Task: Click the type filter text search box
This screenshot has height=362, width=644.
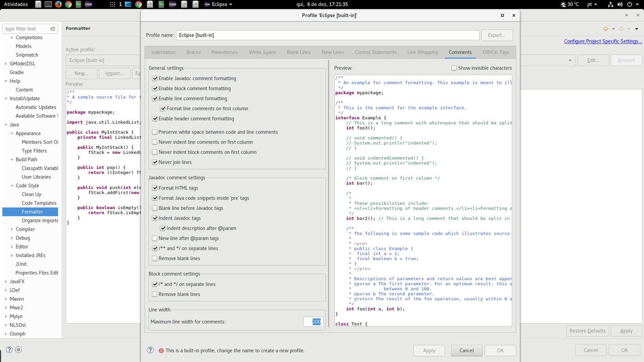Action: pos(30,29)
